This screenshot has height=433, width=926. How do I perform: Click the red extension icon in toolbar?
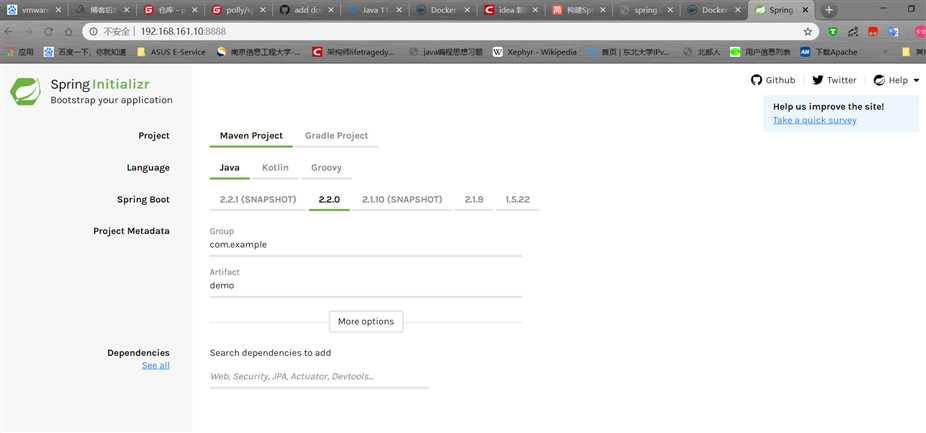click(873, 31)
